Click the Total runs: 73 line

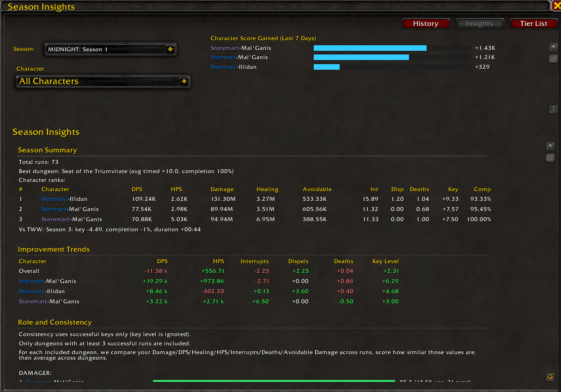click(x=39, y=162)
